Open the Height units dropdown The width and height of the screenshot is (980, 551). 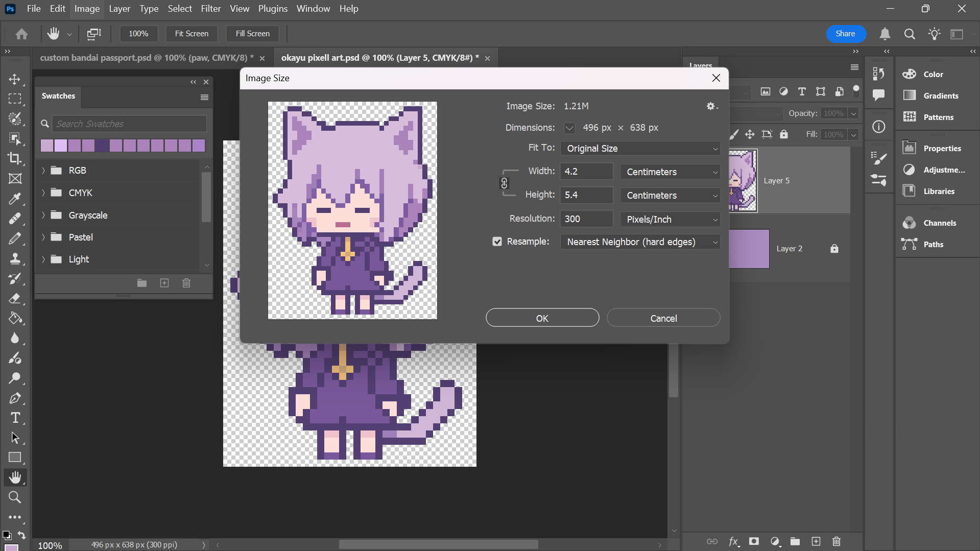pyautogui.click(x=670, y=196)
